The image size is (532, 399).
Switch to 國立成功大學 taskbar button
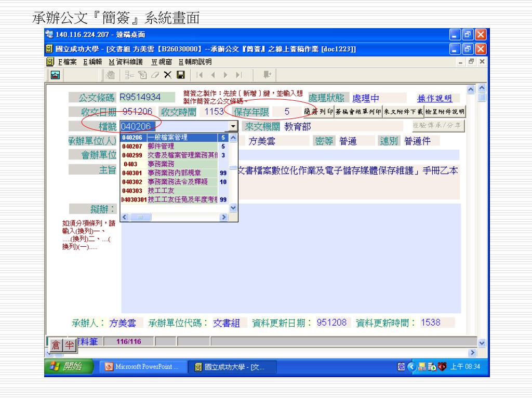(232, 367)
